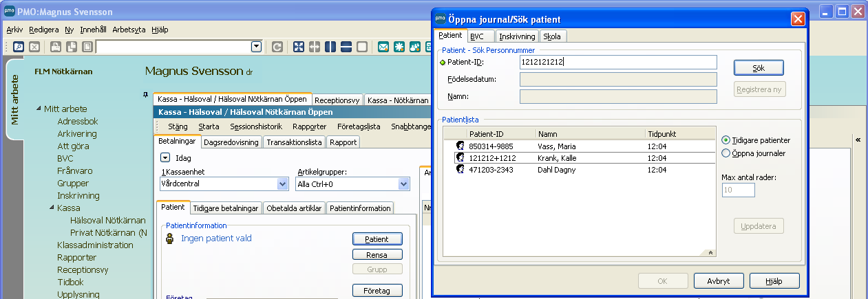Click Sessionshistorik in Kassa toolbar
This screenshot has height=299, width=868.
tap(256, 126)
